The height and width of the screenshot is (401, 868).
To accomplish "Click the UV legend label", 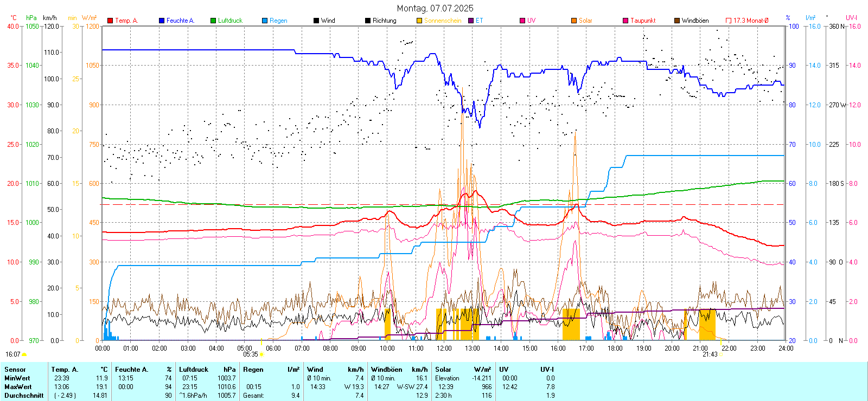I will pos(531,21).
